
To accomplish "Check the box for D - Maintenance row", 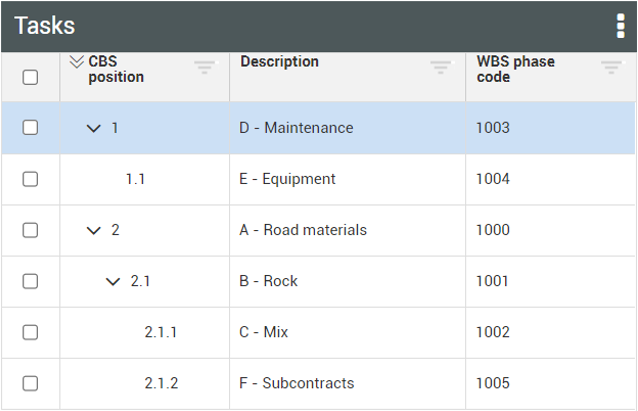I will click(x=30, y=128).
